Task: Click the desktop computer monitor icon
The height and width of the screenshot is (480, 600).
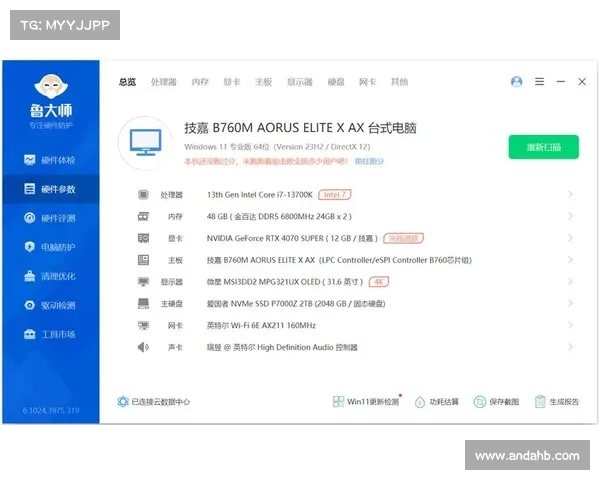Action: [x=145, y=142]
